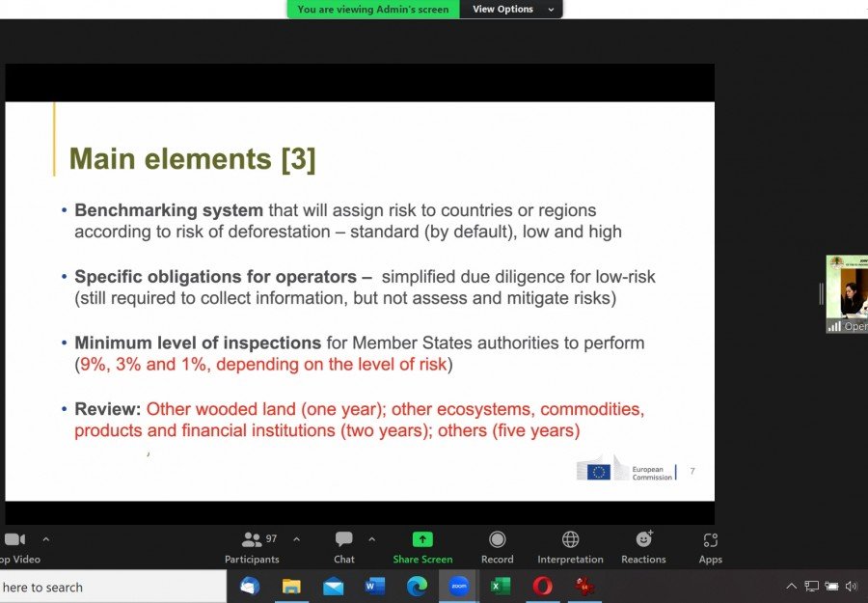Show hidden system tray icons
Viewport: 868px width, 603px height.
click(x=792, y=586)
